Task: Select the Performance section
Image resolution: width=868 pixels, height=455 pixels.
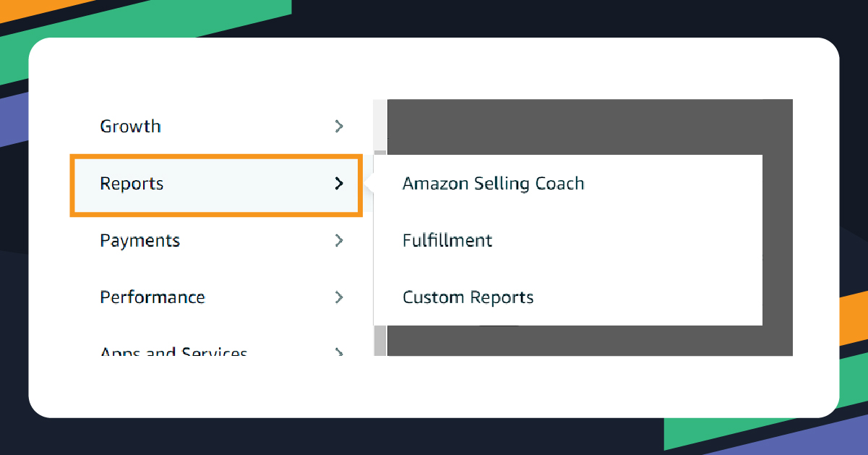Action: click(x=152, y=297)
